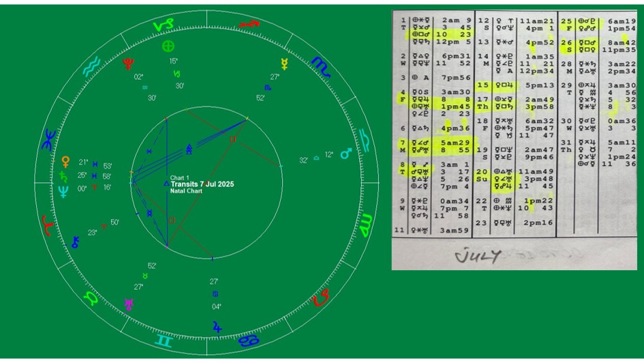644x363 pixels.
Task: Click the upper blue sextile star symbol
Action: click(x=149, y=151)
